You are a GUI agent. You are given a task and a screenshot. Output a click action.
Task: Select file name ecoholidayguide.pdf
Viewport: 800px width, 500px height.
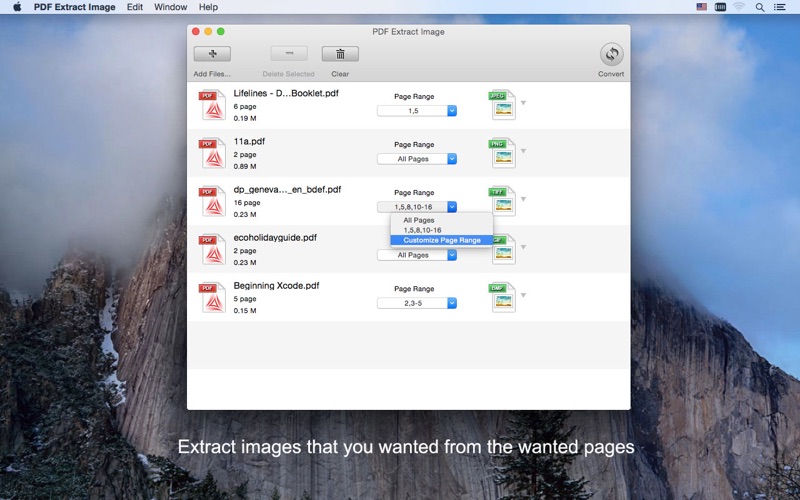click(x=276, y=238)
